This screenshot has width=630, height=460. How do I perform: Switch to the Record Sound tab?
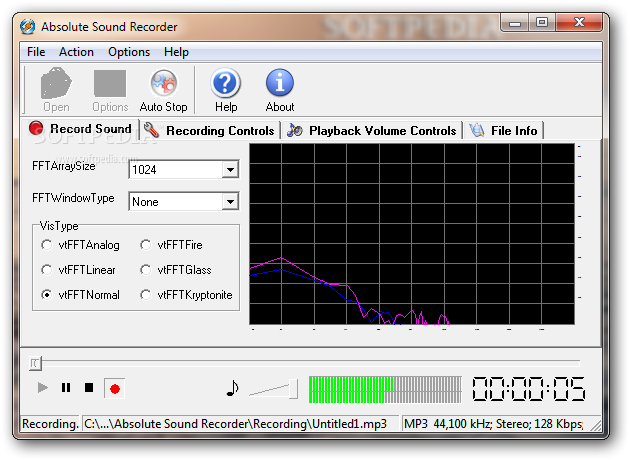coord(80,129)
